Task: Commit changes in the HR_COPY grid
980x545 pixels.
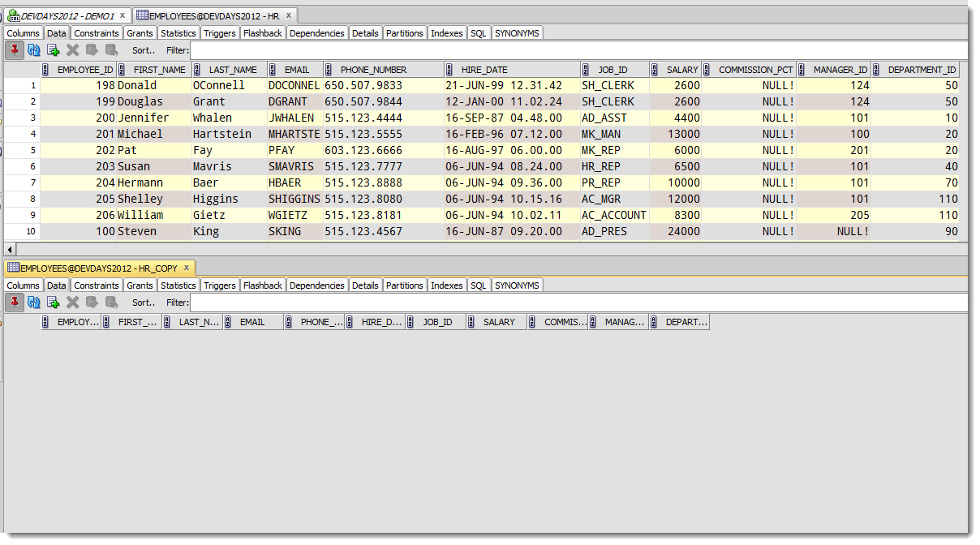Action: point(92,302)
